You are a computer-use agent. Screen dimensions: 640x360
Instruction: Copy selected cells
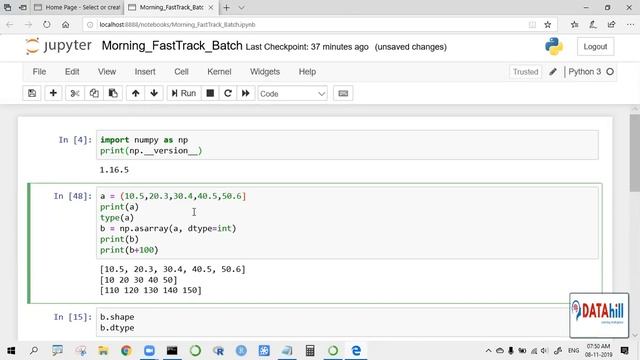coord(94,93)
